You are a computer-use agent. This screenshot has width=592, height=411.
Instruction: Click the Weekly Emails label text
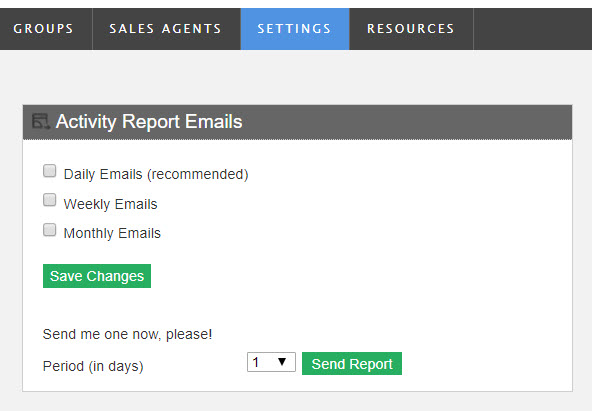[x=110, y=204]
